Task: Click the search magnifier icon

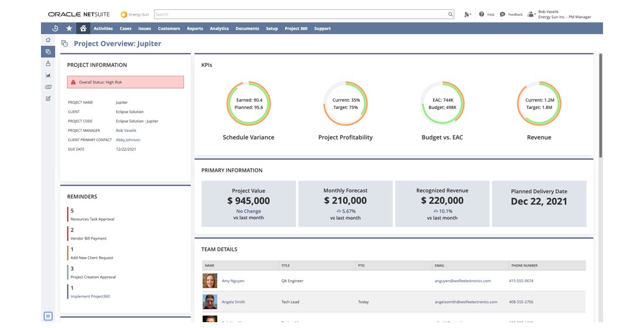Action: [450, 14]
